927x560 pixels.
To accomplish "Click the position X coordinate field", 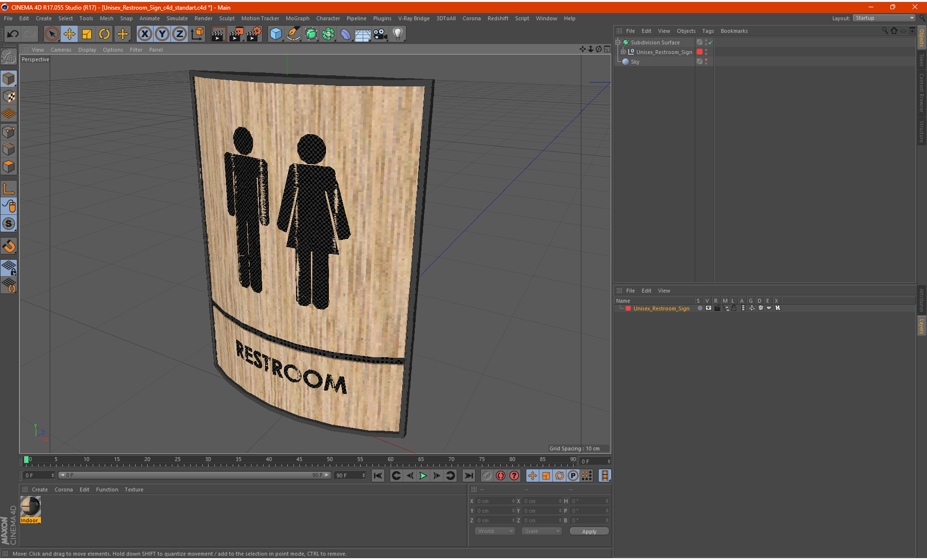I will tap(494, 501).
